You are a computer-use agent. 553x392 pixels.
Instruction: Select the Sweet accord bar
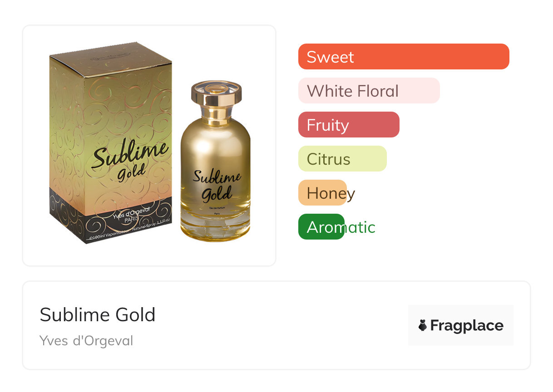pos(403,57)
